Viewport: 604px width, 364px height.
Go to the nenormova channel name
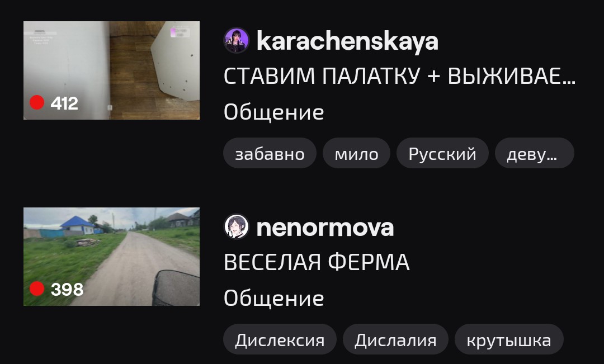(325, 227)
